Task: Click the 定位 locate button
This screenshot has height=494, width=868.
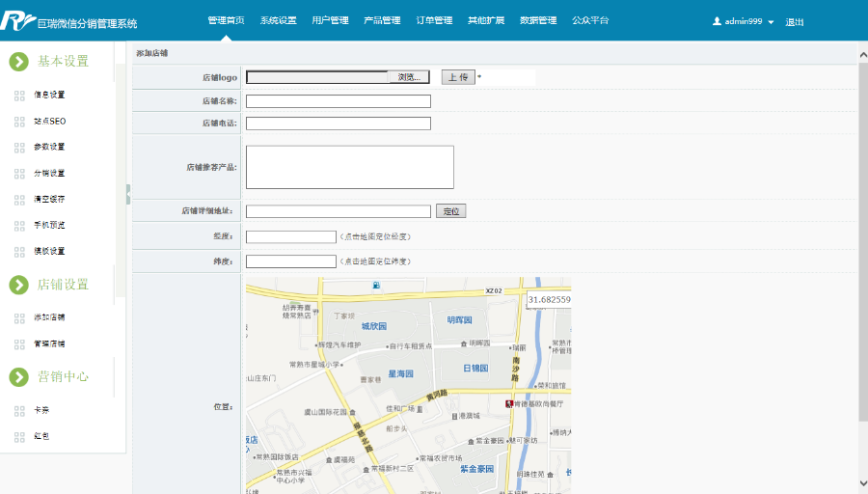Action: tap(451, 211)
